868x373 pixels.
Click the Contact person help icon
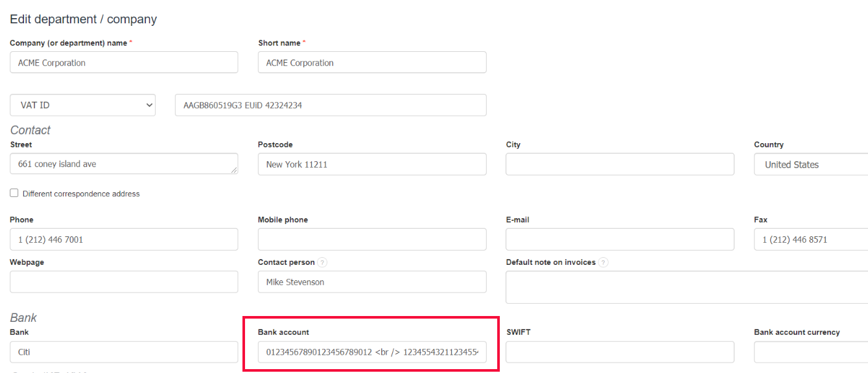point(322,263)
